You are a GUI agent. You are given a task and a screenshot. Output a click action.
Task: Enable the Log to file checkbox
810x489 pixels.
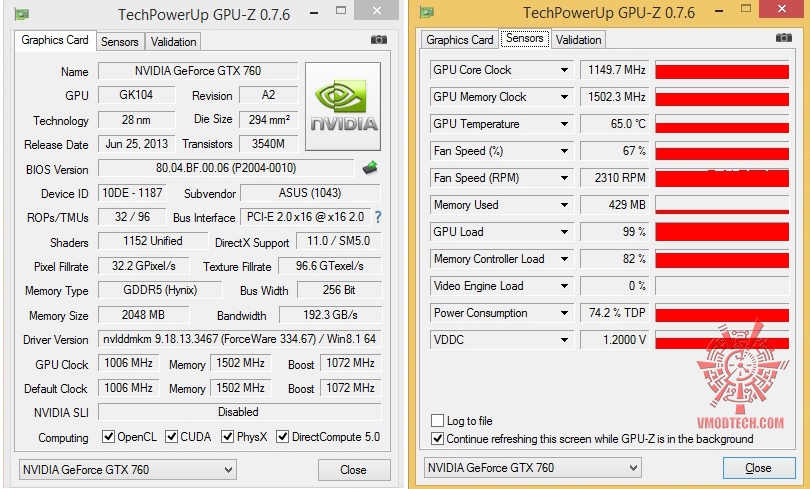[x=438, y=420]
